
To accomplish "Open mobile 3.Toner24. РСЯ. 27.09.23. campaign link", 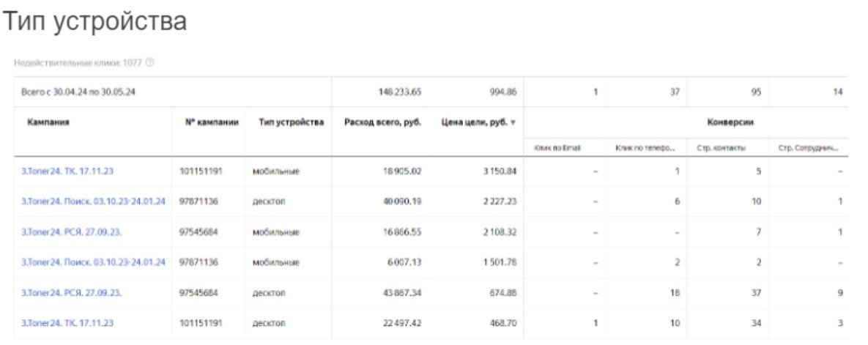I will tap(71, 231).
